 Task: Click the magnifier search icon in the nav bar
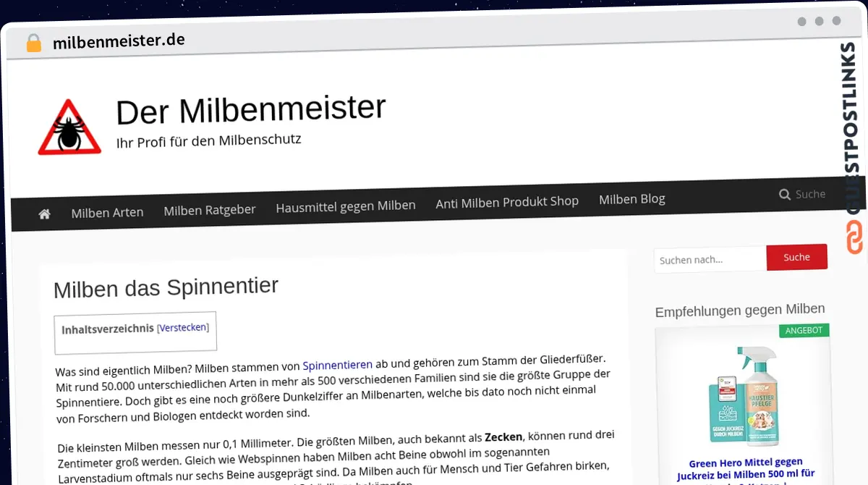pos(784,195)
